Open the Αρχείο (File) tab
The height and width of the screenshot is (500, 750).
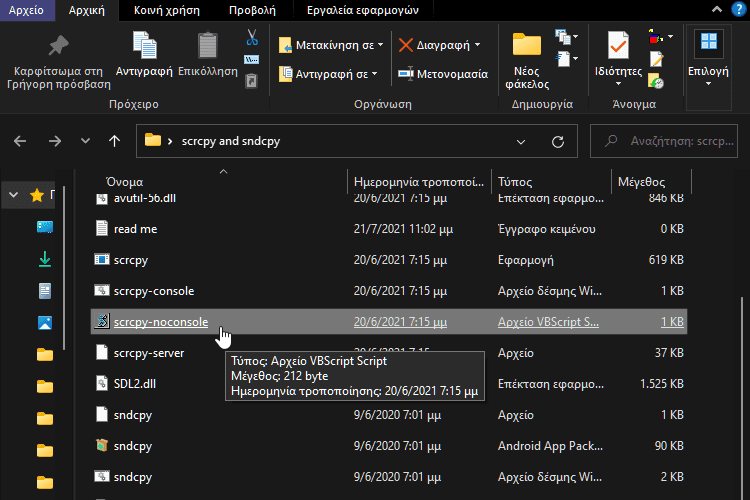tap(26, 10)
